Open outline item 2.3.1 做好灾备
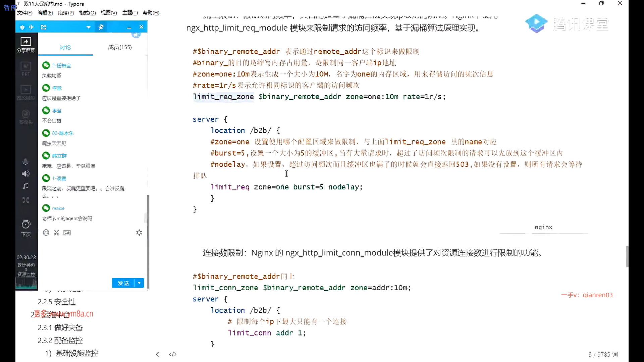The height and width of the screenshot is (362, 644). tap(60, 327)
